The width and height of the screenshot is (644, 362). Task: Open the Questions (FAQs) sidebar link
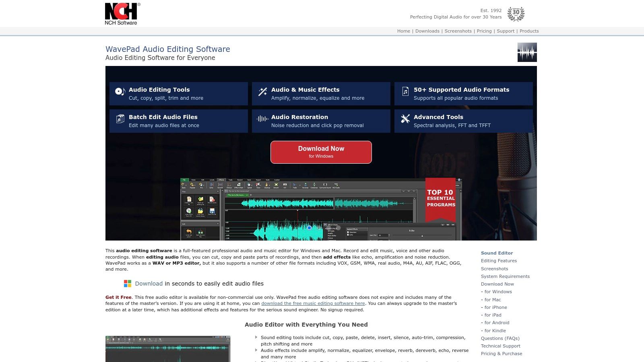500,338
